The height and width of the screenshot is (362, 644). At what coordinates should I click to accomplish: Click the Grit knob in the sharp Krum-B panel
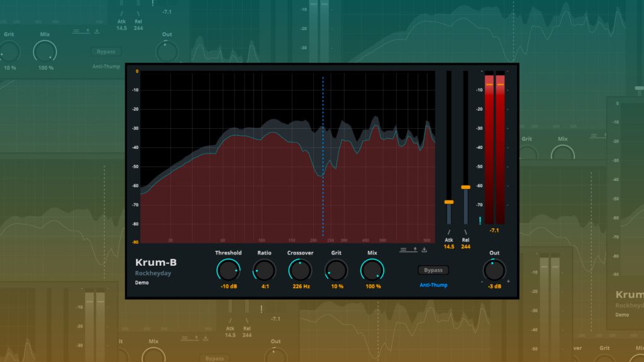336,270
